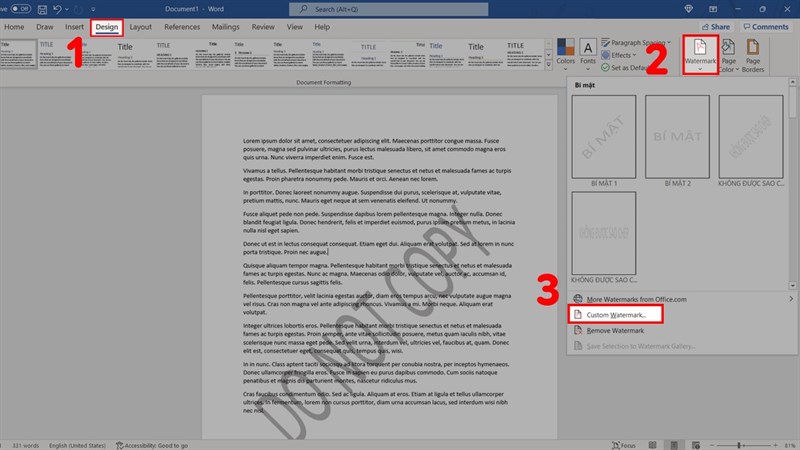This screenshot has height=450, width=800.
Task: Click Save Selection to Watermark Gallery...
Action: [640, 346]
